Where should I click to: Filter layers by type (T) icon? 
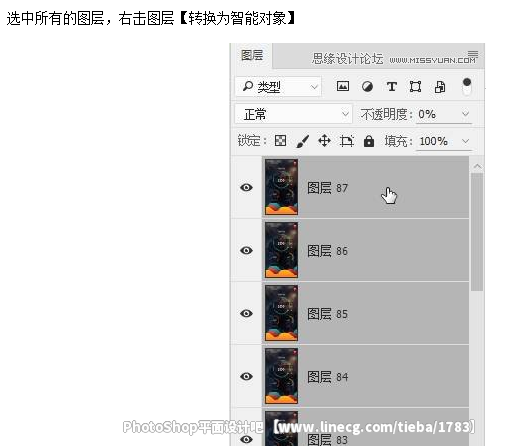(392, 87)
